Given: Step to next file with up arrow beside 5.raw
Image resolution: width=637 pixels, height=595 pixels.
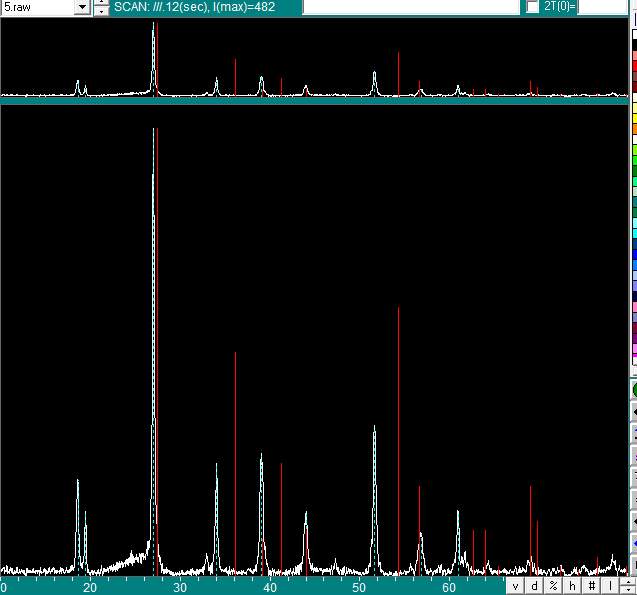Looking at the screenshot, I should click(x=101, y=2).
